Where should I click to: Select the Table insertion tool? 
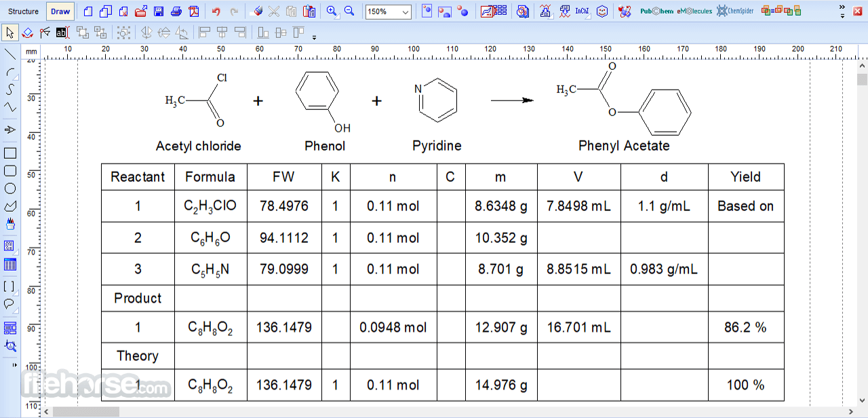coord(10,264)
